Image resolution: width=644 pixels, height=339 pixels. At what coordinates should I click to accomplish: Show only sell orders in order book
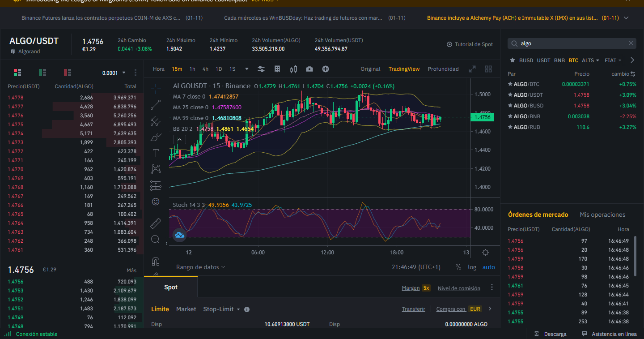pyautogui.click(x=68, y=72)
